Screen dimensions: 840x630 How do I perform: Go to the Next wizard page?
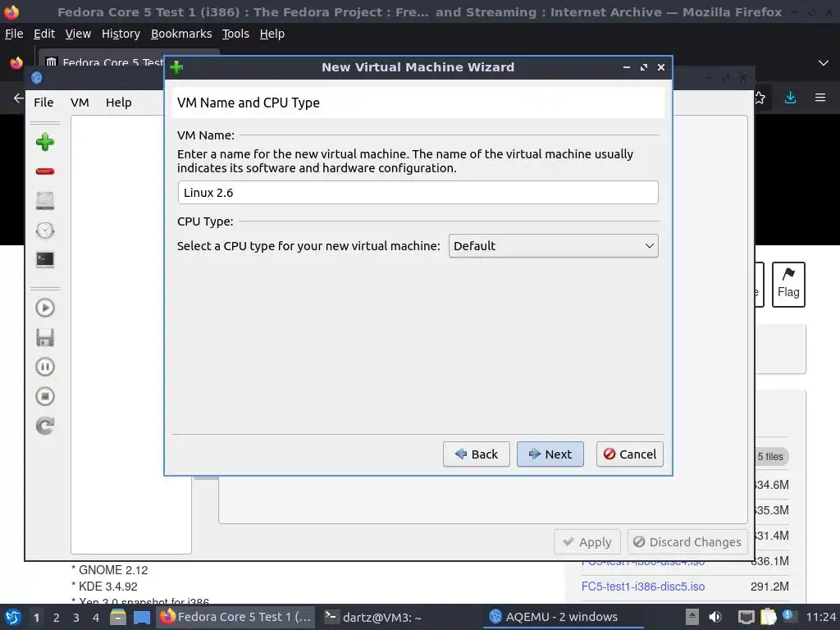(x=550, y=454)
